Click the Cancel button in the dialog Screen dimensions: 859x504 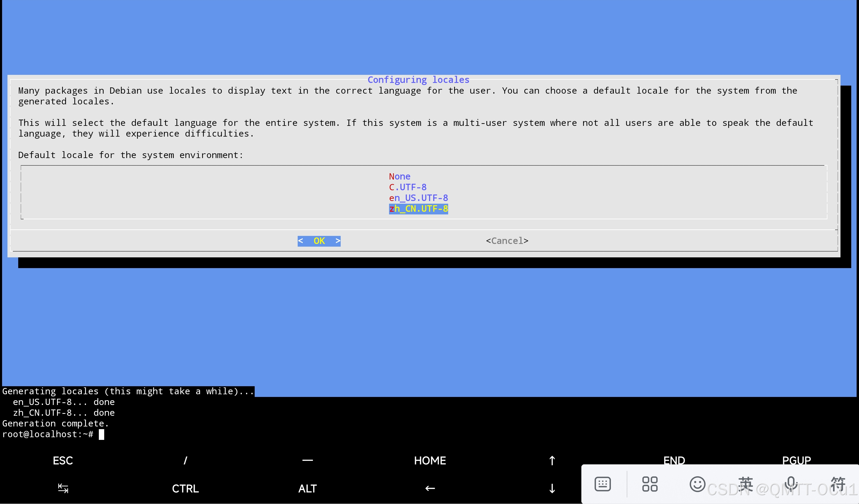[507, 241]
